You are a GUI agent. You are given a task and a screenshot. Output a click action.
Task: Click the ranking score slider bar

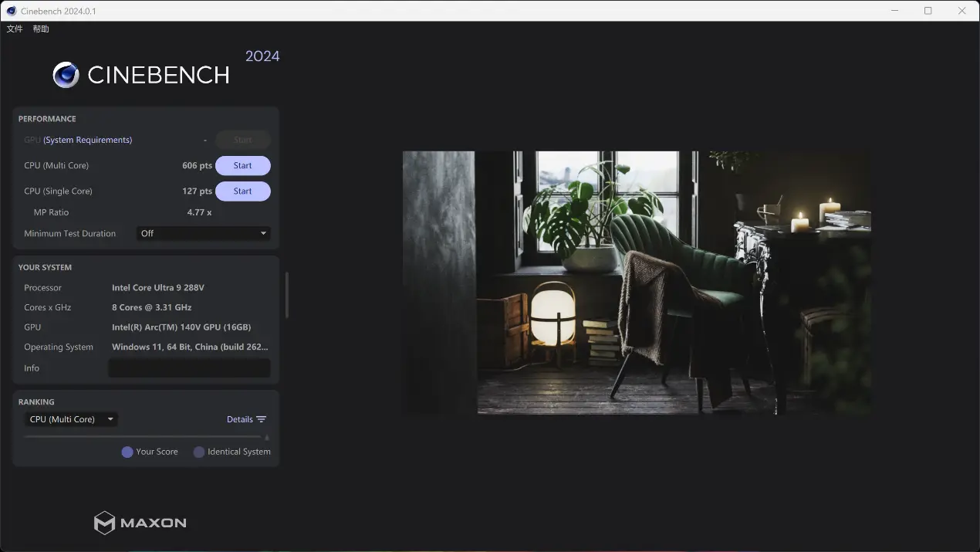[x=143, y=437]
